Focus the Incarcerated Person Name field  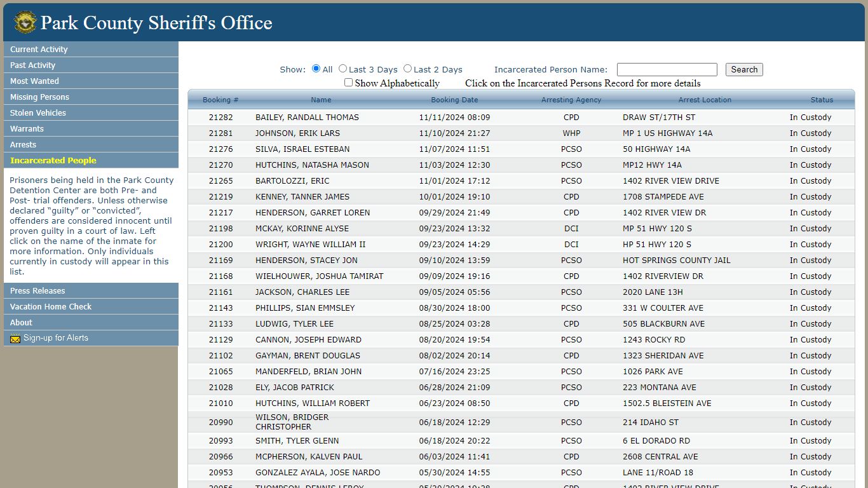click(x=667, y=70)
